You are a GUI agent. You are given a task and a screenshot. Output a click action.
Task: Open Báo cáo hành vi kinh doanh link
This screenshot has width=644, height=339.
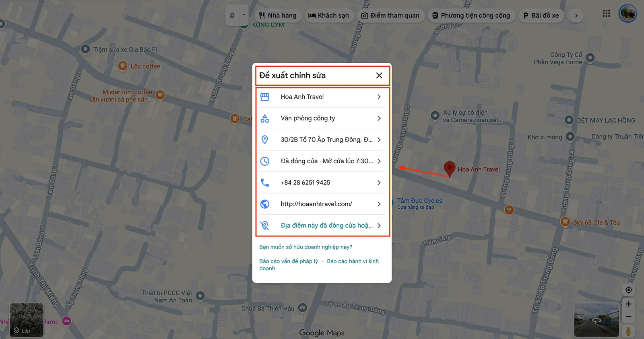click(x=319, y=265)
